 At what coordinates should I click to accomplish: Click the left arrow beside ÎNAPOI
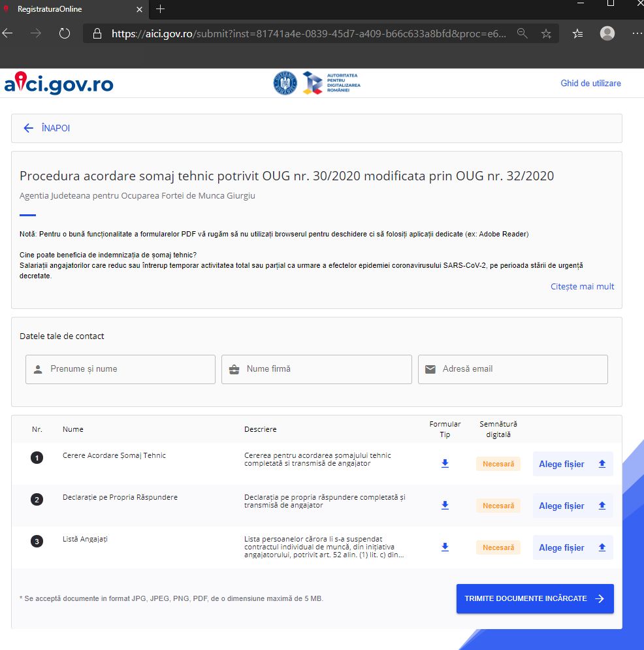coord(28,128)
